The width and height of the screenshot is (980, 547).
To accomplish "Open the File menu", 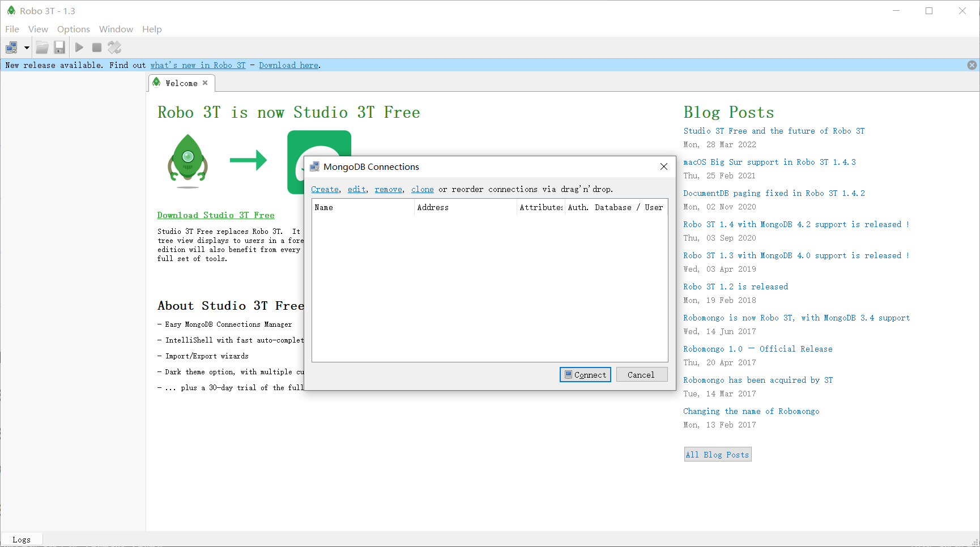I will [12, 29].
